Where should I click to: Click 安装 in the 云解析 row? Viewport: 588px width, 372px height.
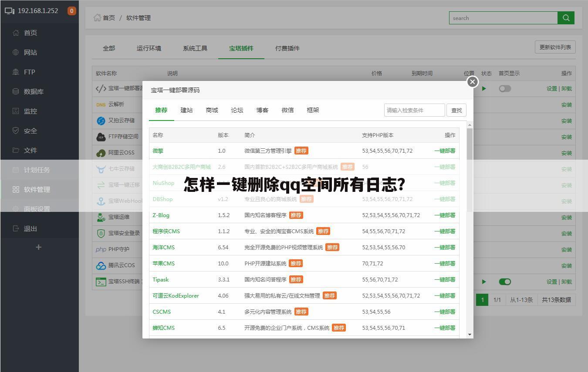(567, 105)
